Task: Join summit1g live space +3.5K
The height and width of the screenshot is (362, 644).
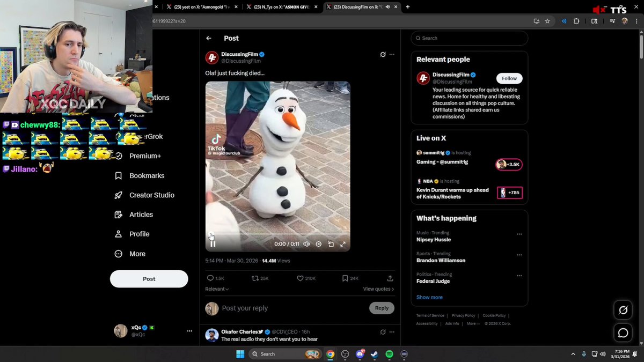Action: pyautogui.click(x=509, y=164)
